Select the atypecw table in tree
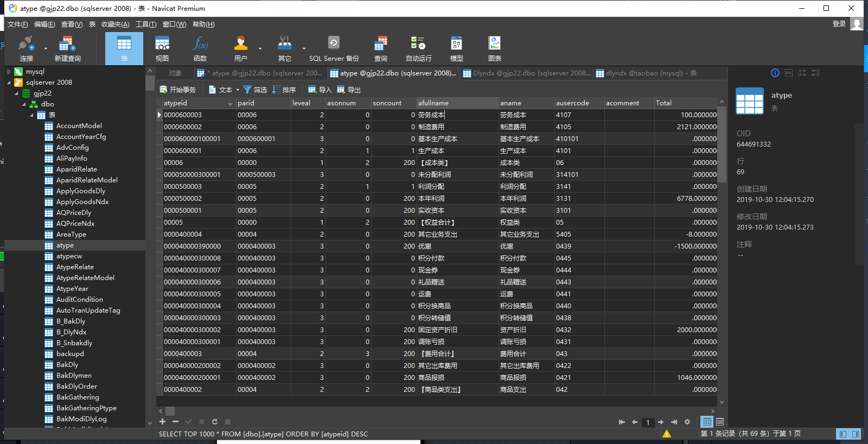The image size is (868, 444). (69, 256)
